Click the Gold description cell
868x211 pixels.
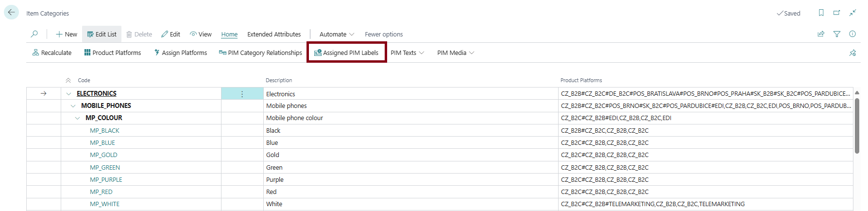click(411, 155)
